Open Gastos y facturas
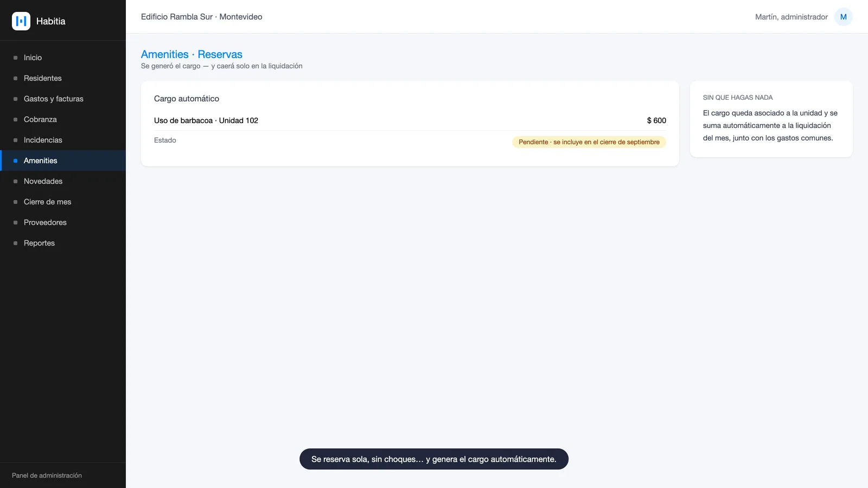Screen dimensions: 868x488 coord(63,99)
